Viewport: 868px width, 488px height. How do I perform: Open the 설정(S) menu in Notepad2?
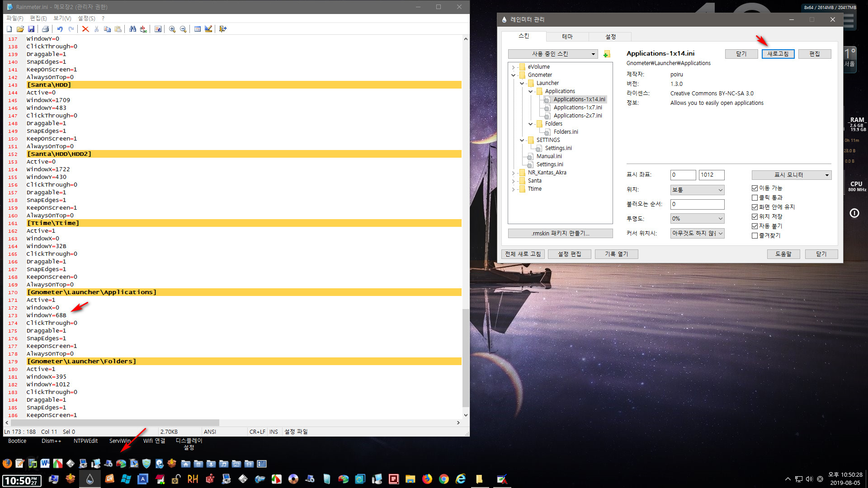86,18
